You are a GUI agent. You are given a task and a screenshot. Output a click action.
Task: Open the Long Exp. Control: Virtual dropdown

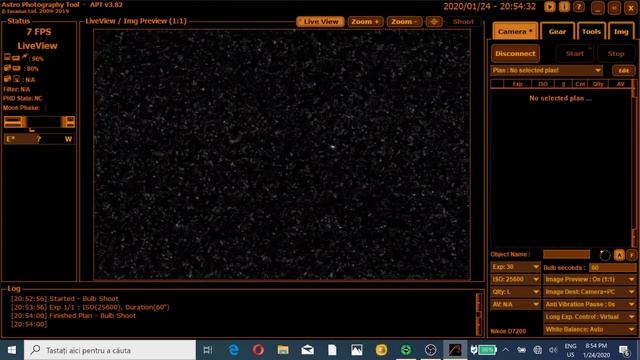point(589,317)
